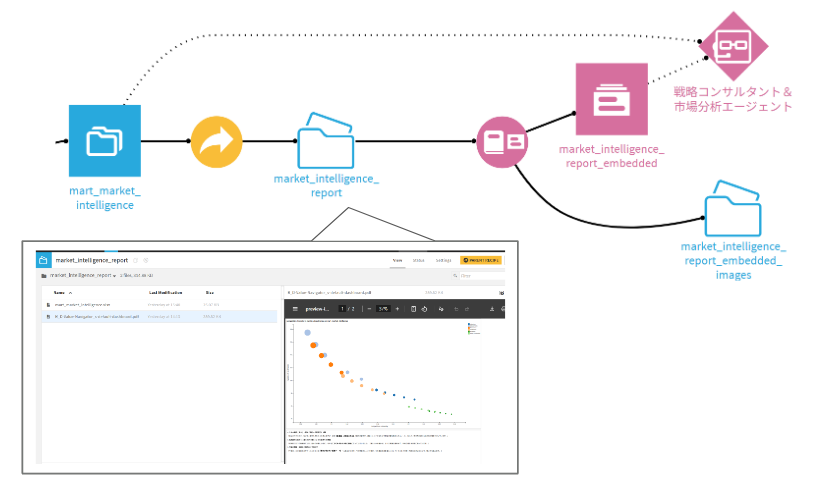
Task: Expand the market_intelligence_report path dropdown
Action: (x=113, y=274)
